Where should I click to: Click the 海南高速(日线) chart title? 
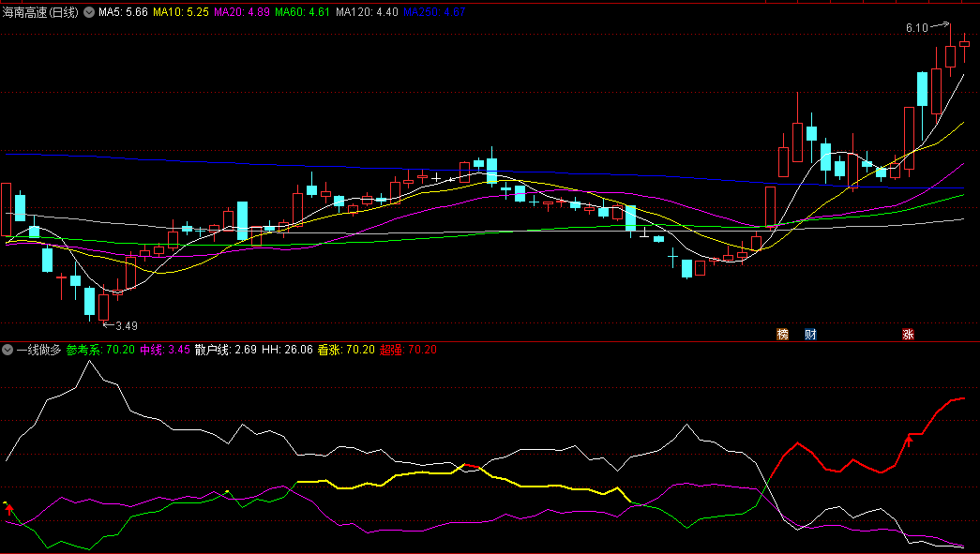point(41,13)
